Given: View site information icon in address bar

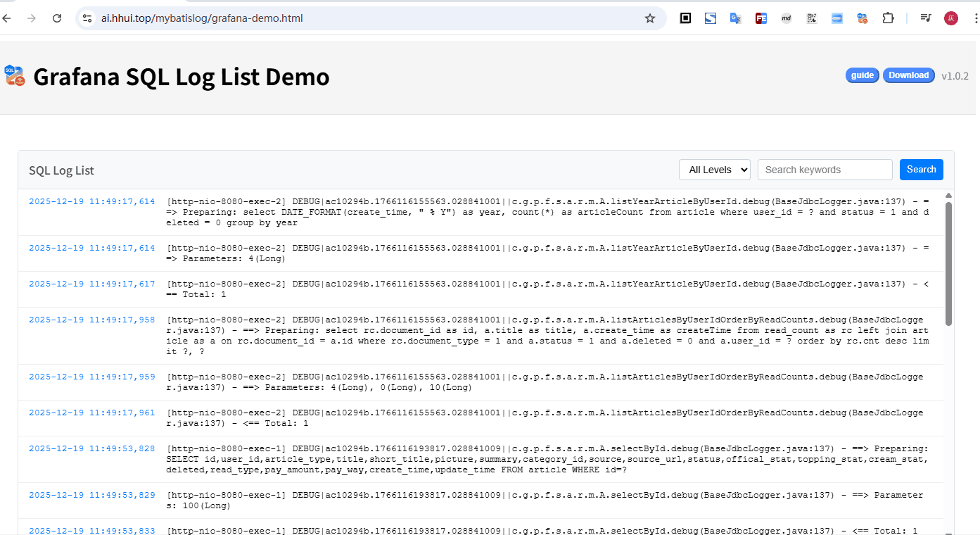Looking at the screenshot, I should (87, 18).
